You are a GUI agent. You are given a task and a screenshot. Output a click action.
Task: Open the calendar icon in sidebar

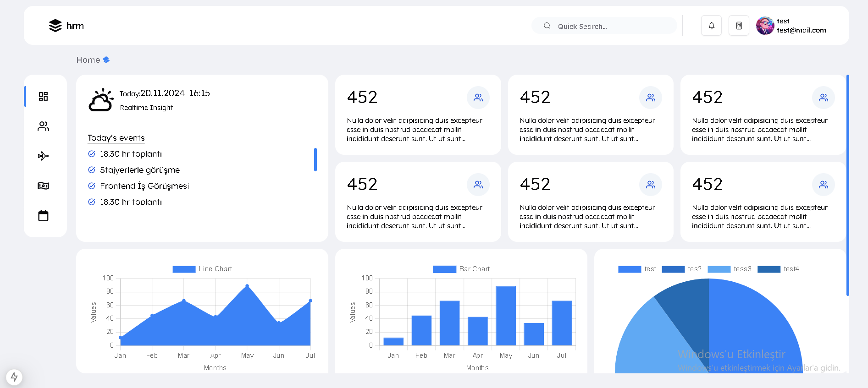[x=44, y=216]
